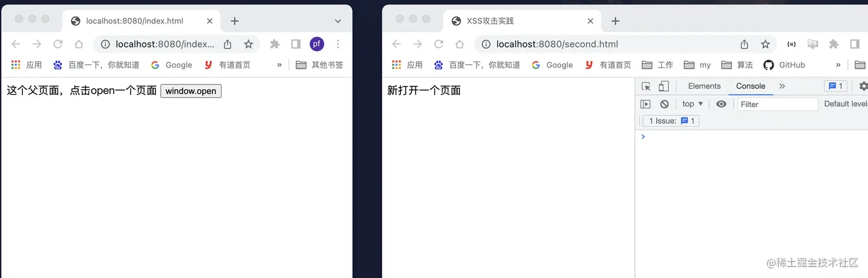
Task: Focus the console prompt line
Action: [x=751, y=136]
